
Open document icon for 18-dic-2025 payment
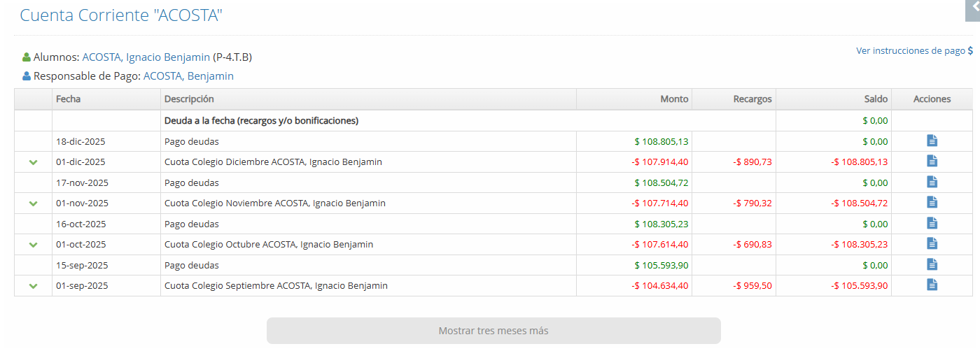coord(932,141)
